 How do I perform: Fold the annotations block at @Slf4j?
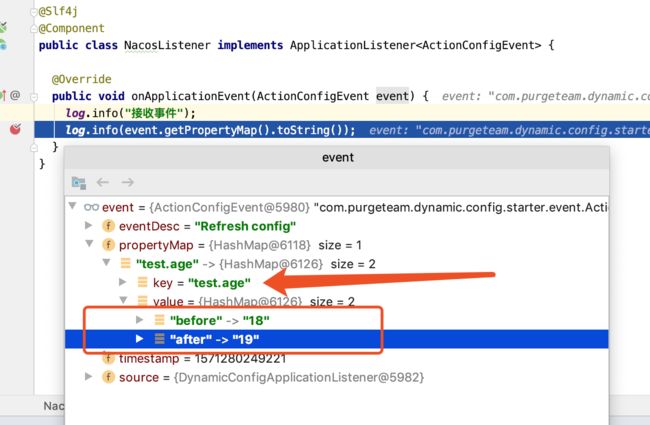coord(34,12)
